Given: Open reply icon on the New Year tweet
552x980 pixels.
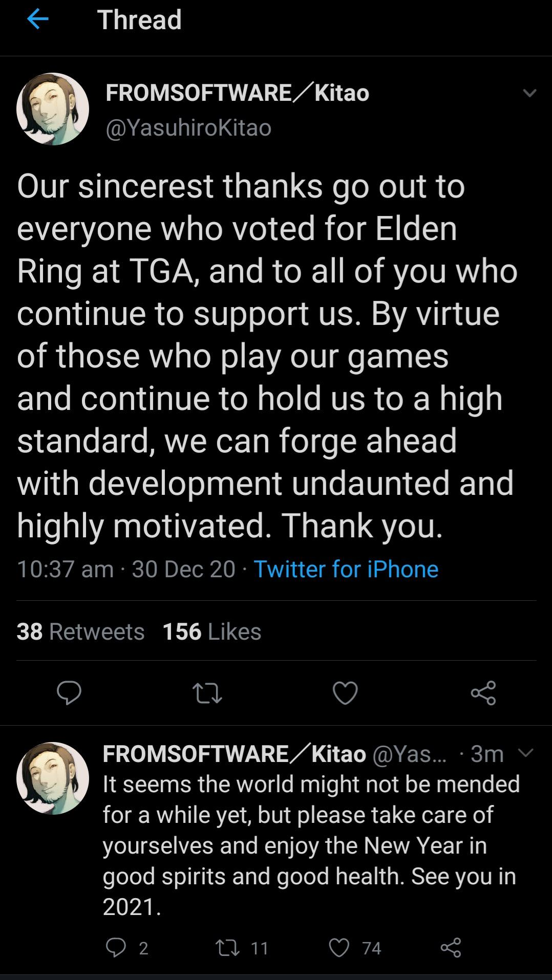Looking at the screenshot, I should coord(116,948).
